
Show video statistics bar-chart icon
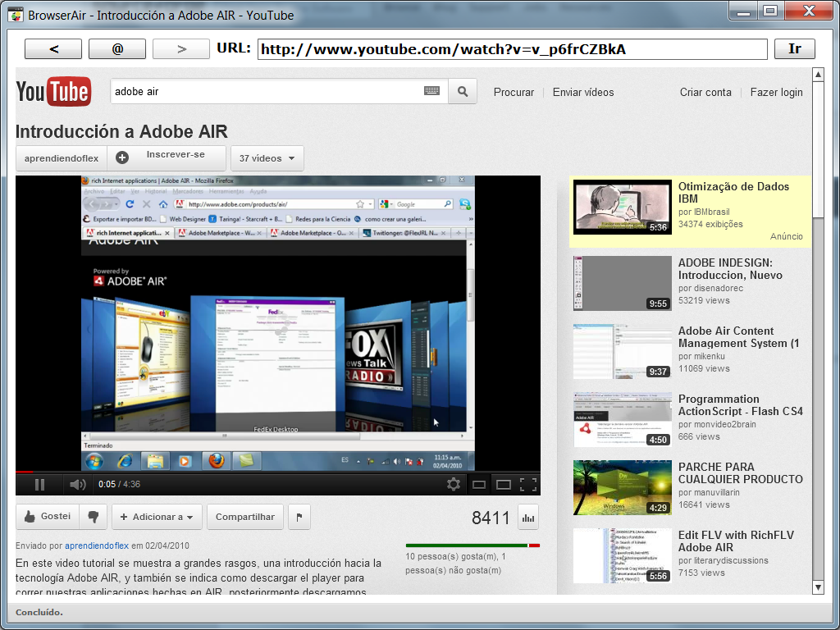point(528,518)
